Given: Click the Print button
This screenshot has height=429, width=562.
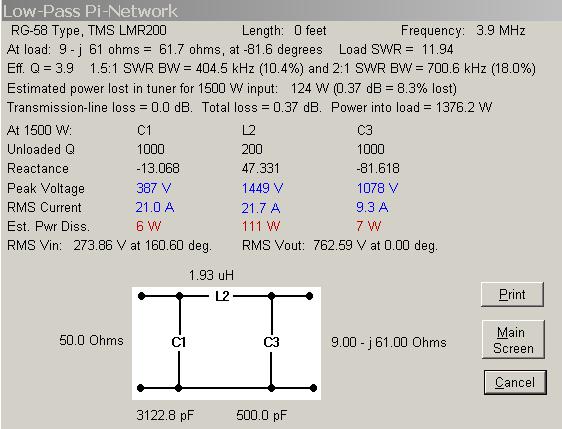Looking at the screenshot, I should point(512,295).
